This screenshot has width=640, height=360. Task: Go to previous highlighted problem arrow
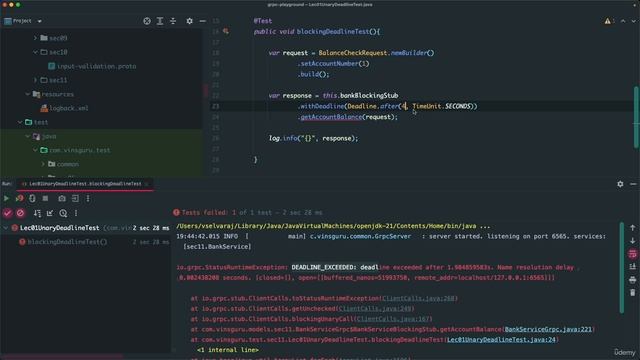[x=623, y=21]
